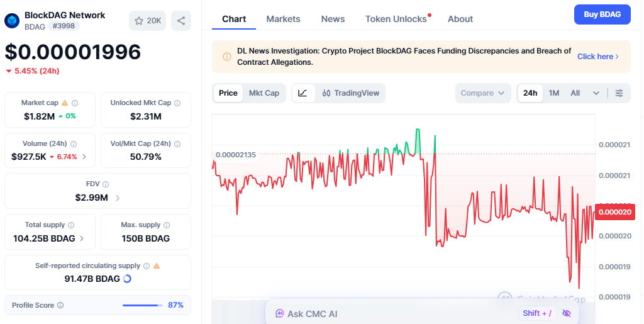Expand FDV details chevron
This screenshot has width=644, height=324.
[x=118, y=198]
